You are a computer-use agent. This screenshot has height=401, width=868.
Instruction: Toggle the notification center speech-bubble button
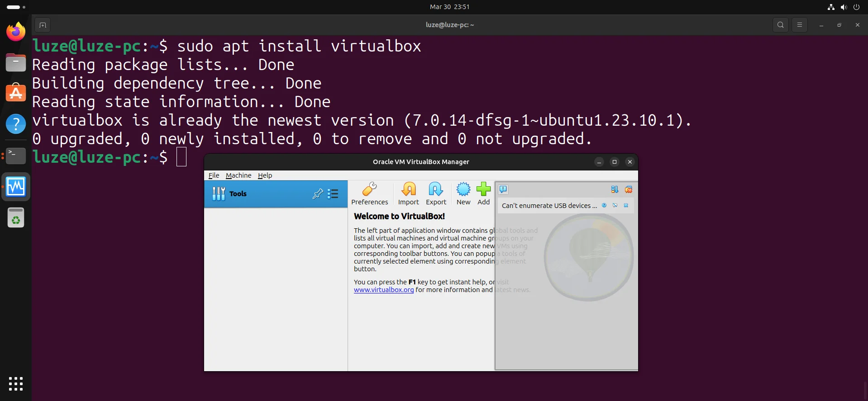coord(503,189)
